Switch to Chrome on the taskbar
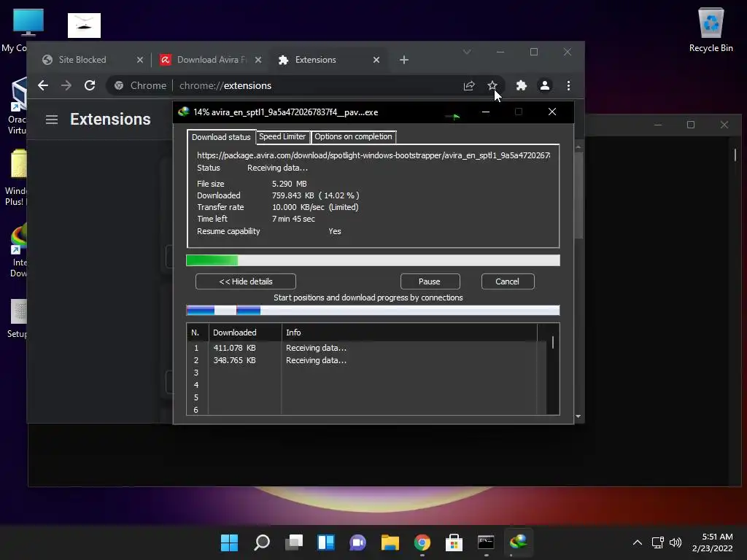The image size is (747, 560). 422,542
